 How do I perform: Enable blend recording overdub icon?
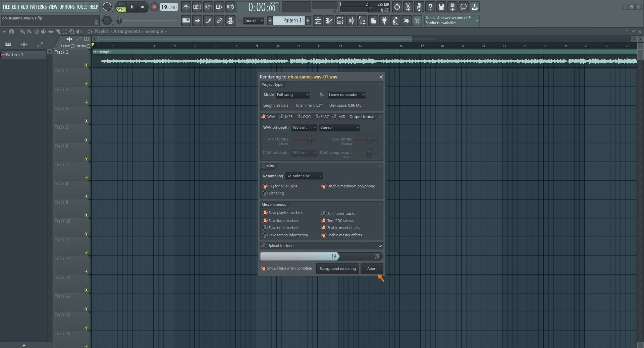pyautogui.click(x=219, y=7)
